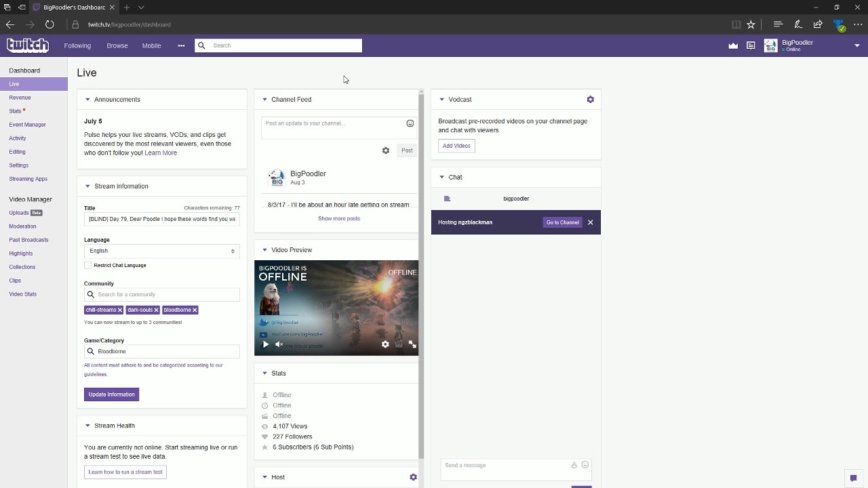Select Past Broadcasts in sidebar
868x488 pixels.
click(28, 240)
